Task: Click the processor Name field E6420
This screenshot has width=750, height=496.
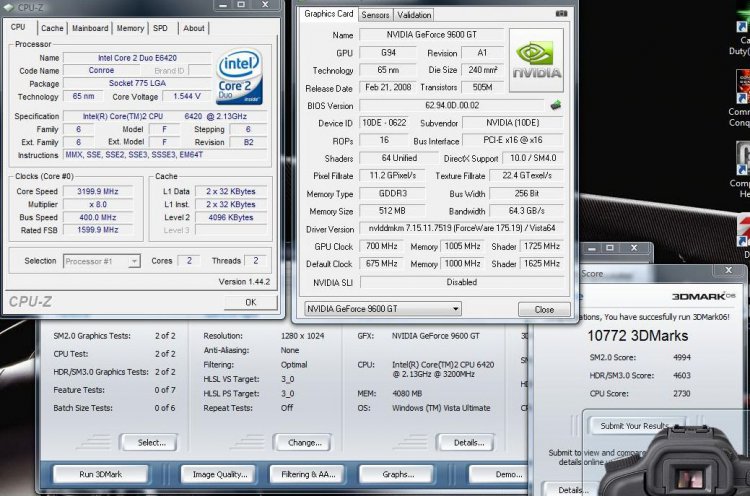Action: pos(137,58)
